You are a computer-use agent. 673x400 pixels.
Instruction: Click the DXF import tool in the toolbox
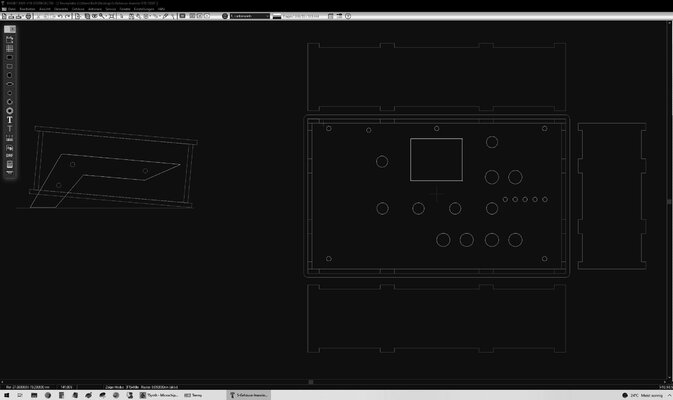(x=9, y=155)
